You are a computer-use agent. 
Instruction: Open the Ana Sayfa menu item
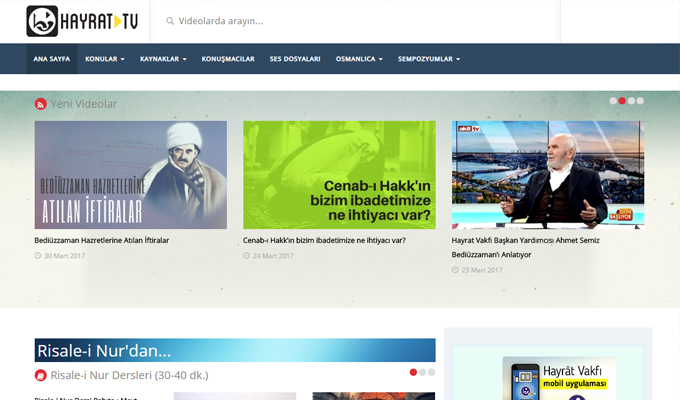52,59
